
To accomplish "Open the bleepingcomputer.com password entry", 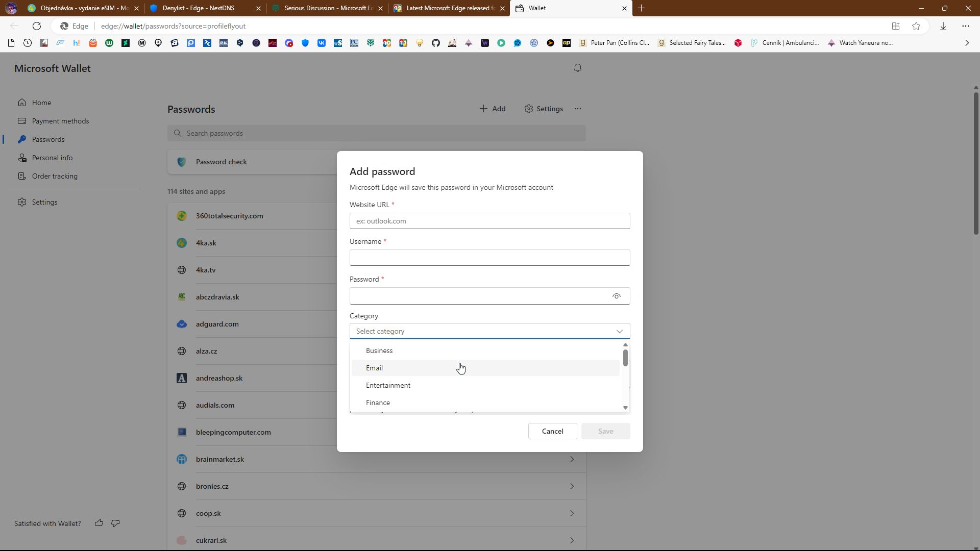I will [377, 432].
